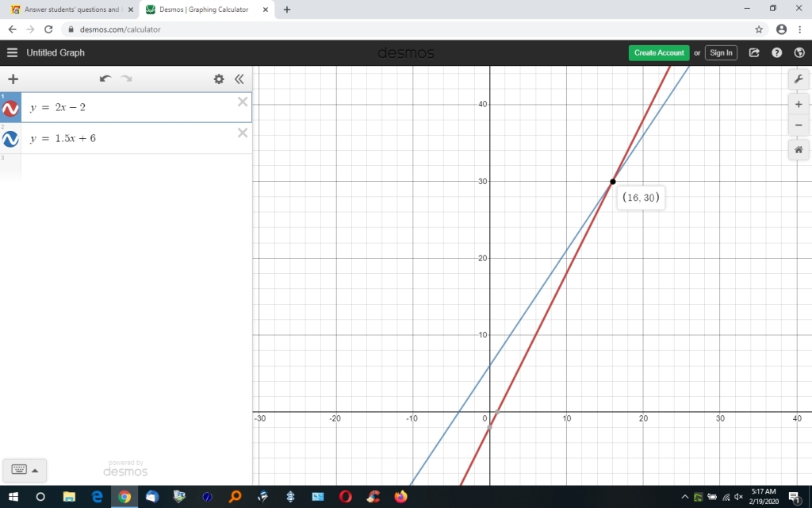Show the on-screen keypad
Image resolution: width=812 pixels, height=508 pixels.
click(19, 469)
